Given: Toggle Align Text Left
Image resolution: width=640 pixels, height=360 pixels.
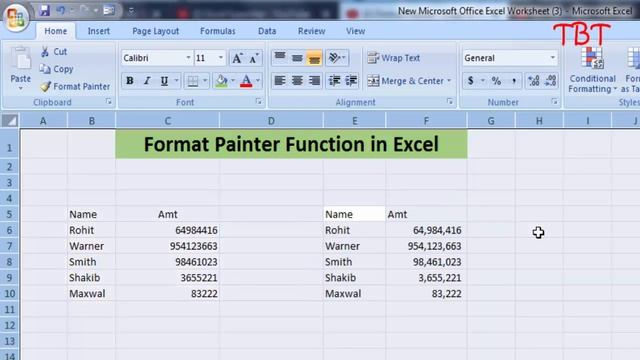Looking at the screenshot, I should [x=280, y=81].
